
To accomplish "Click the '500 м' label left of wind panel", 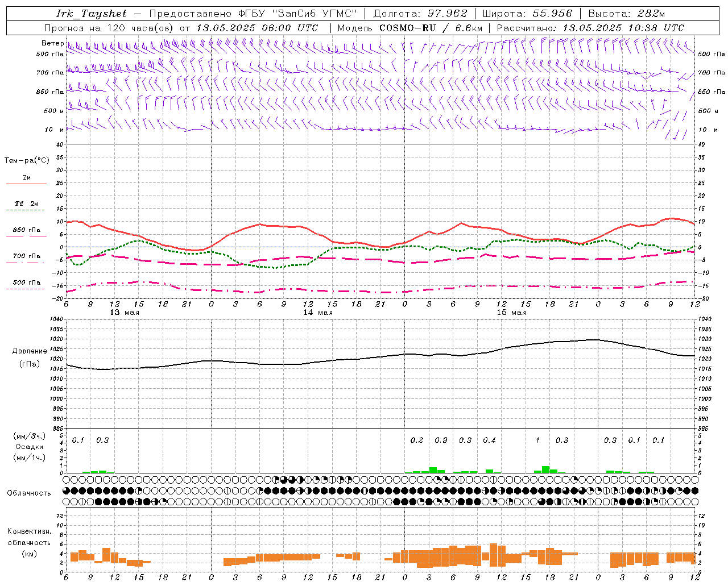I will 54,111.
